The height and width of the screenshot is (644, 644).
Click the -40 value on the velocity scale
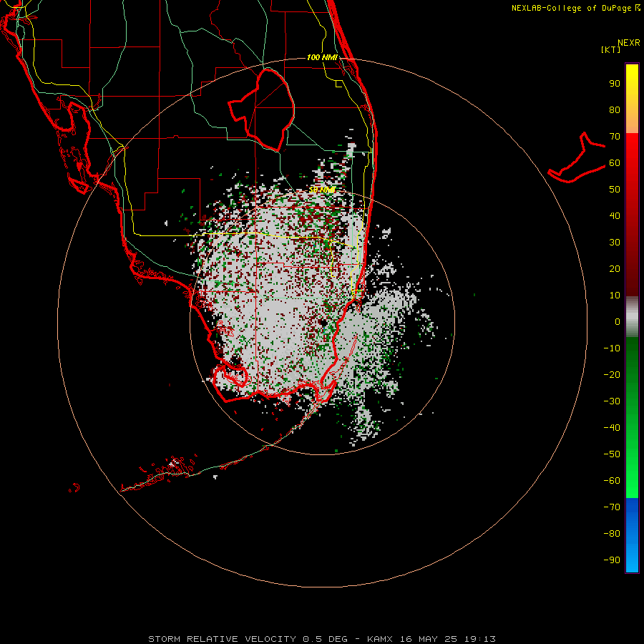click(x=612, y=428)
